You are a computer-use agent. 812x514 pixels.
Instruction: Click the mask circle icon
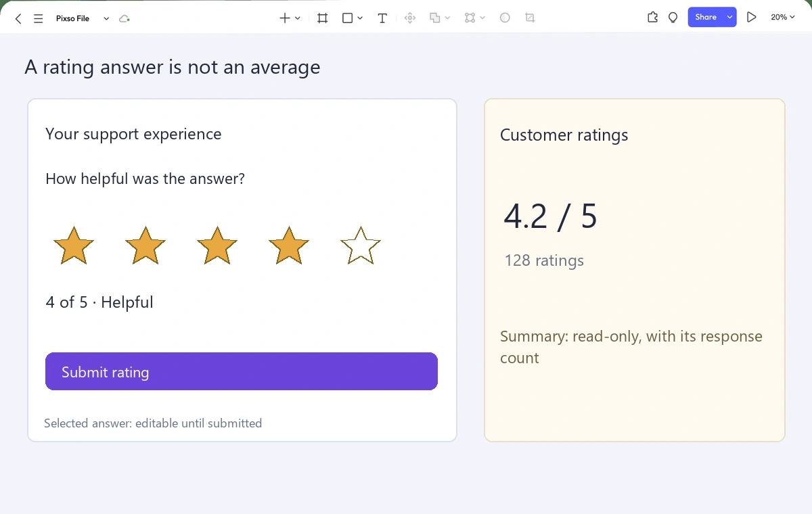click(x=505, y=18)
